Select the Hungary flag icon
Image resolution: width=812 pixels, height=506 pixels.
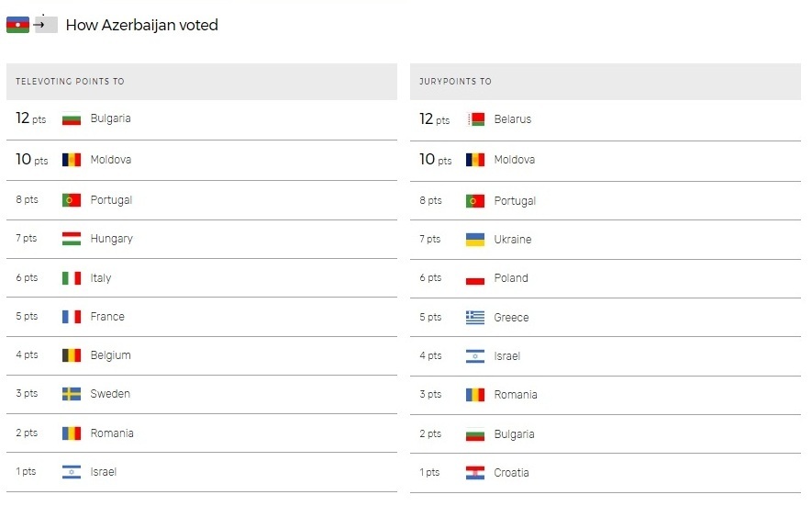tap(72, 239)
